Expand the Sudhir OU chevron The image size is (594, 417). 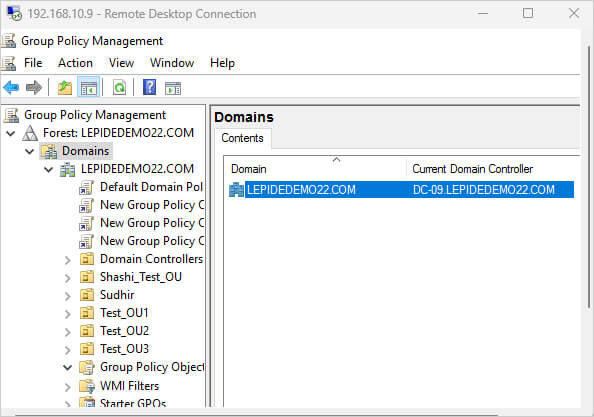point(67,296)
